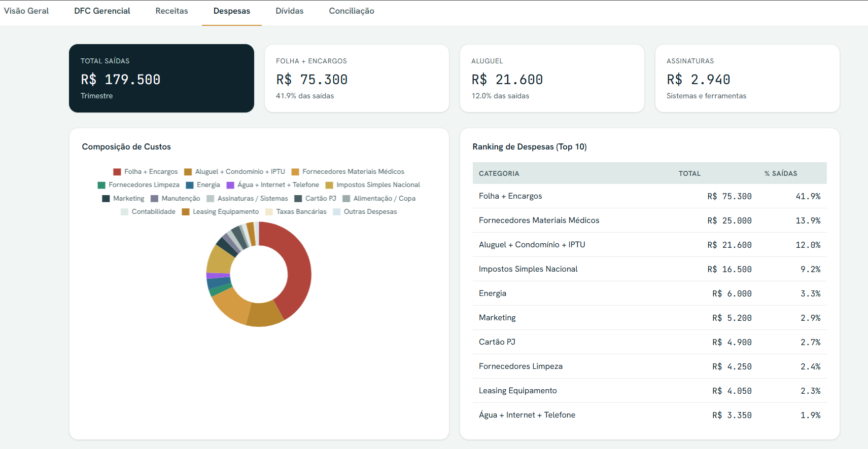Toggle Energia legend item
The height and width of the screenshot is (449, 868).
tap(203, 185)
